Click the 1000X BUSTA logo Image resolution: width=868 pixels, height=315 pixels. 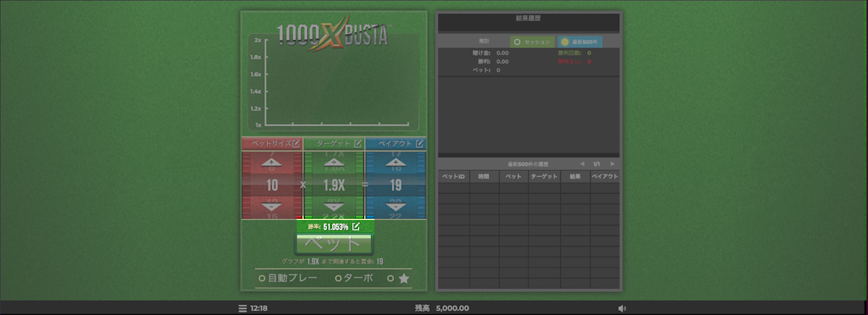click(x=332, y=35)
